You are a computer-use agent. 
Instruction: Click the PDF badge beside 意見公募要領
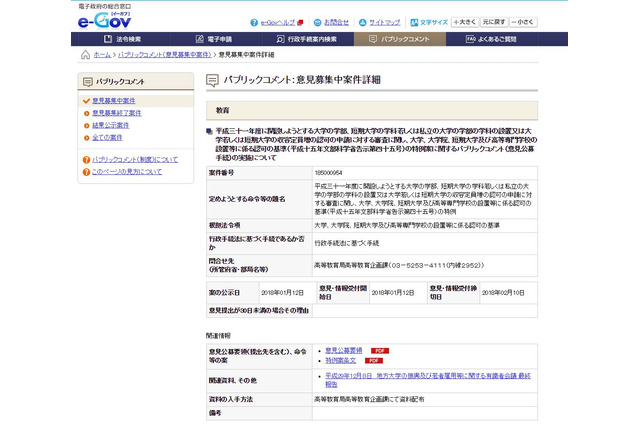380,351
